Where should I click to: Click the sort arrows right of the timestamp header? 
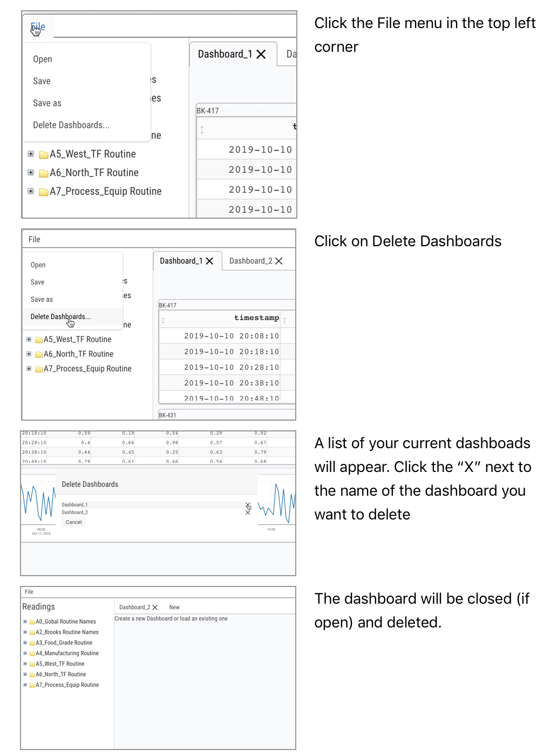(x=284, y=320)
